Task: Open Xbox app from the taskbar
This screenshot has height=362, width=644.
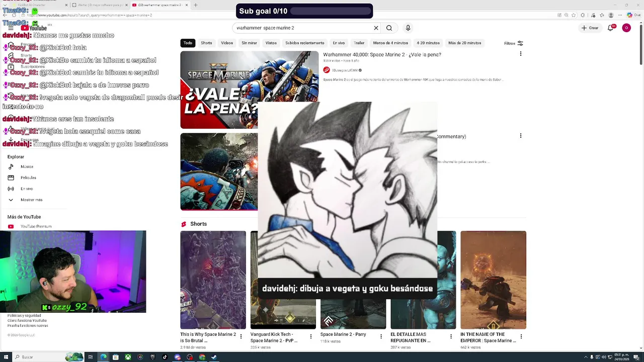Action: tap(128, 357)
